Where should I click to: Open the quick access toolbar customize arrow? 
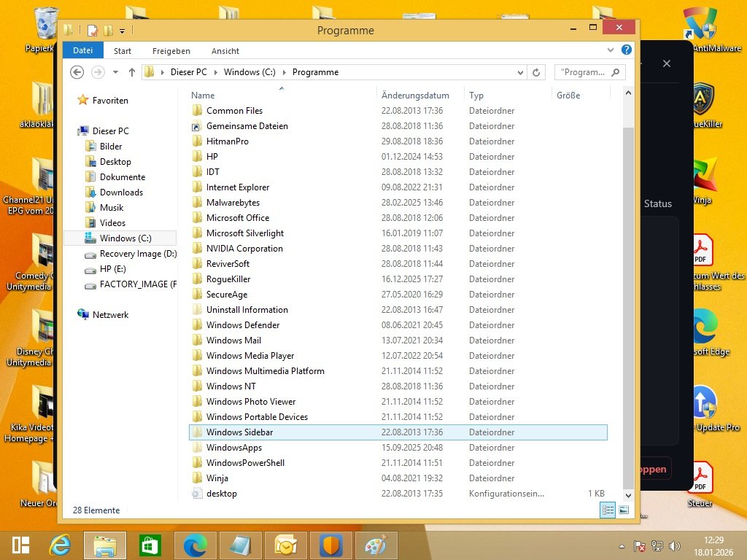[122, 31]
